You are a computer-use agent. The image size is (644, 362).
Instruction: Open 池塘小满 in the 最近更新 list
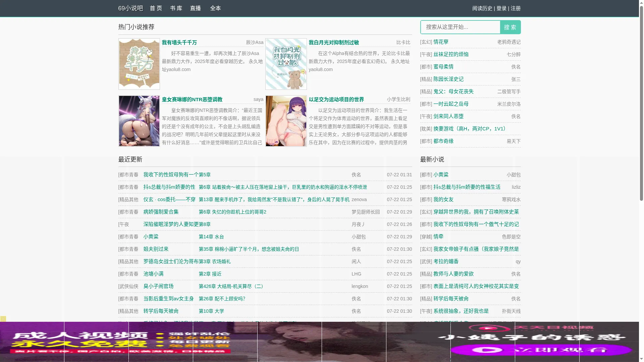point(153,274)
